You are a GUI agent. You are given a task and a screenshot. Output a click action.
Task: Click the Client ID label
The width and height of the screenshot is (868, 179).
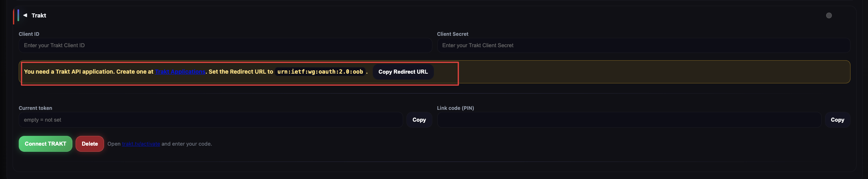(29, 34)
